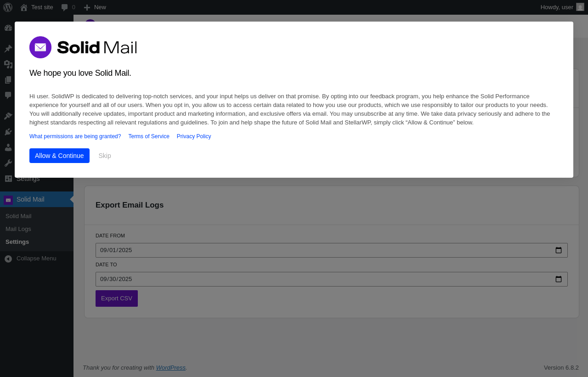The width and height of the screenshot is (588, 377).
Task: Open Appearance paintbrush sidebar icon
Action: tap(8, 116)
